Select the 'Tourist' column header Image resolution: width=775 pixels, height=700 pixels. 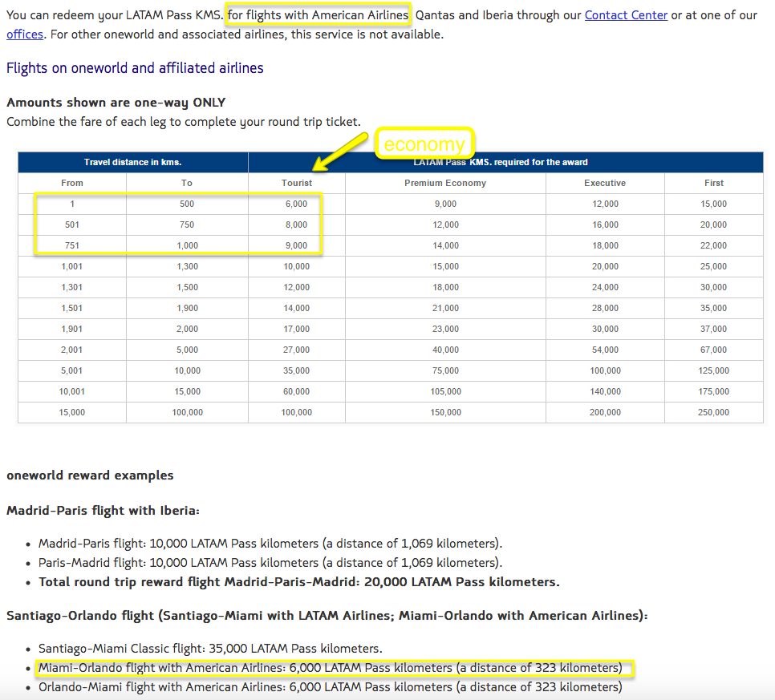pos(297,183)
